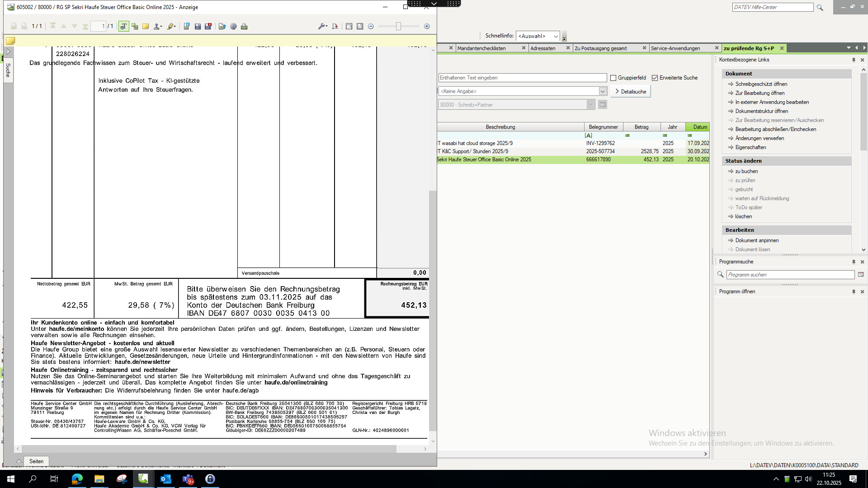Select the highlighter marker tool
The width and height of the screenshot is (868, 488).
point(170,27)
